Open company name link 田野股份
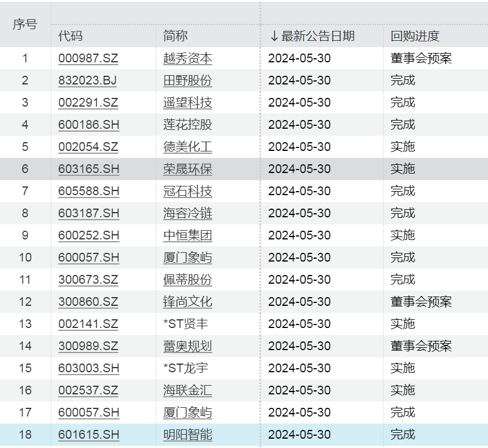This screenshot has height=448, width=488. point(188,80)
